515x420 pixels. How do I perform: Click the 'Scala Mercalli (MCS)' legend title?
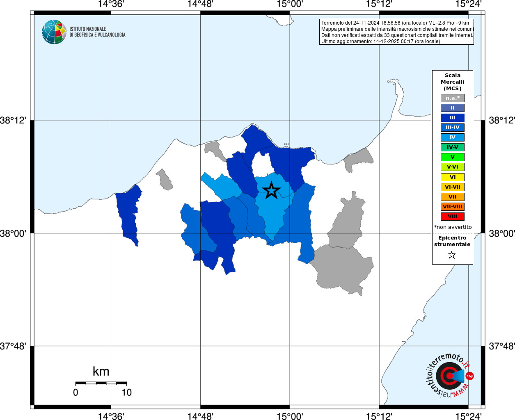click(x=453, y=82)
